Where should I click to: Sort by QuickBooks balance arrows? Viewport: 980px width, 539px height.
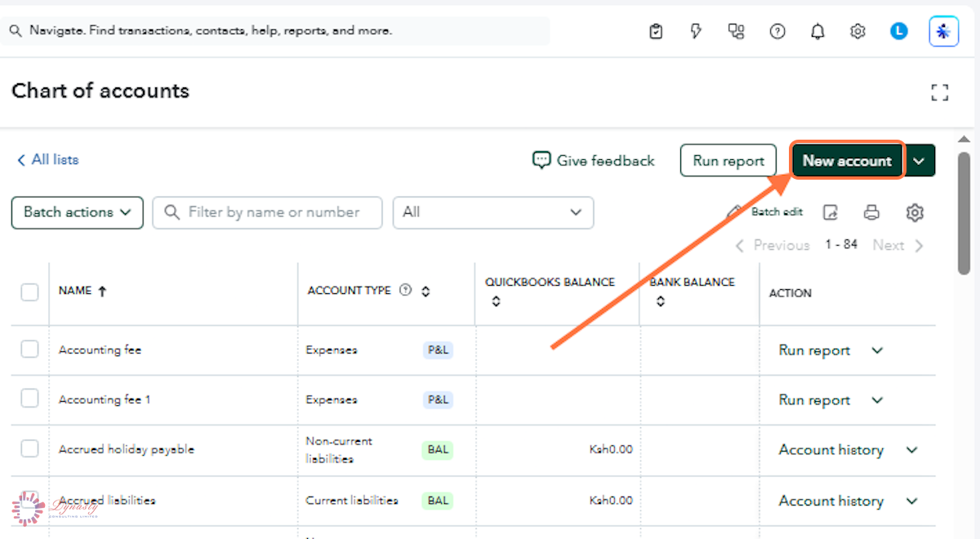496,301
